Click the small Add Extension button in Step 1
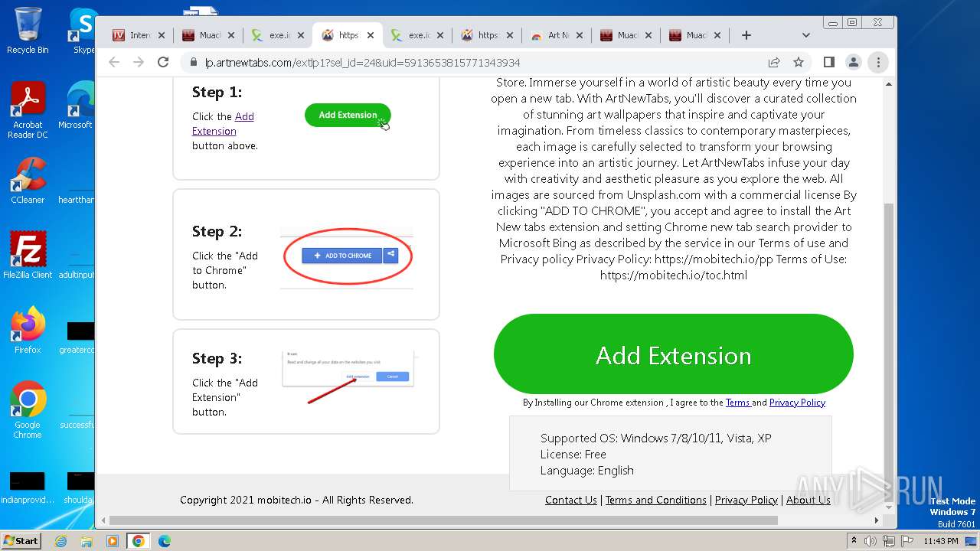The image size is (980, 551). pyautogui.click(x=348, y=115)
